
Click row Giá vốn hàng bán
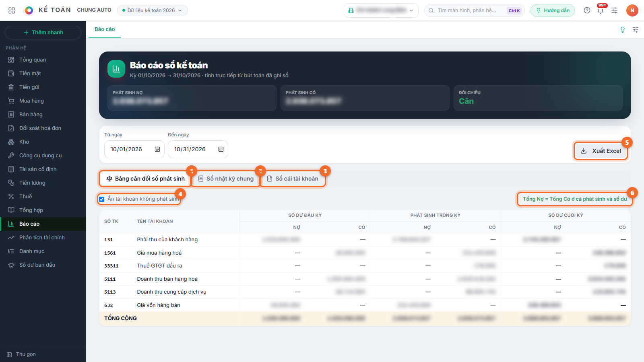(365, 305)
